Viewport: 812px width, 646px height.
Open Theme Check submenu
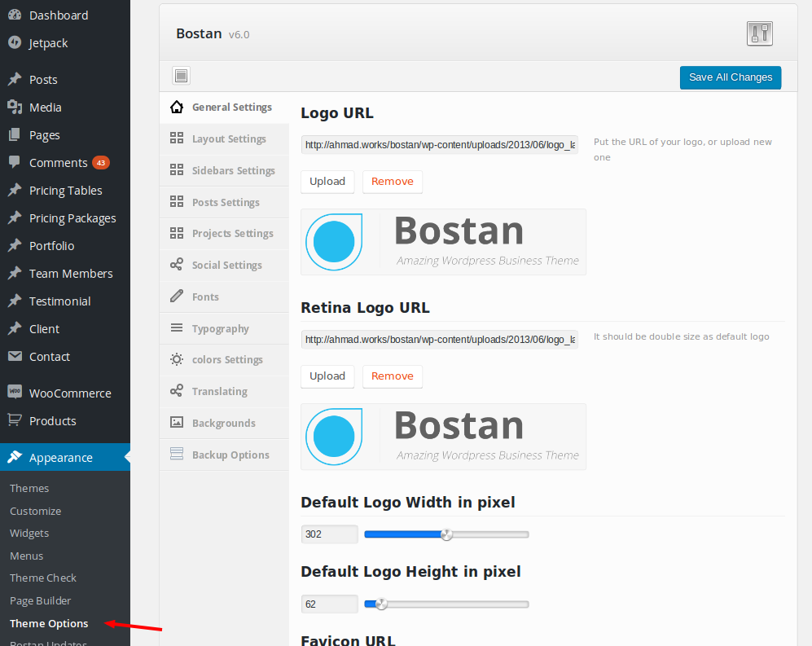point(43,578)
